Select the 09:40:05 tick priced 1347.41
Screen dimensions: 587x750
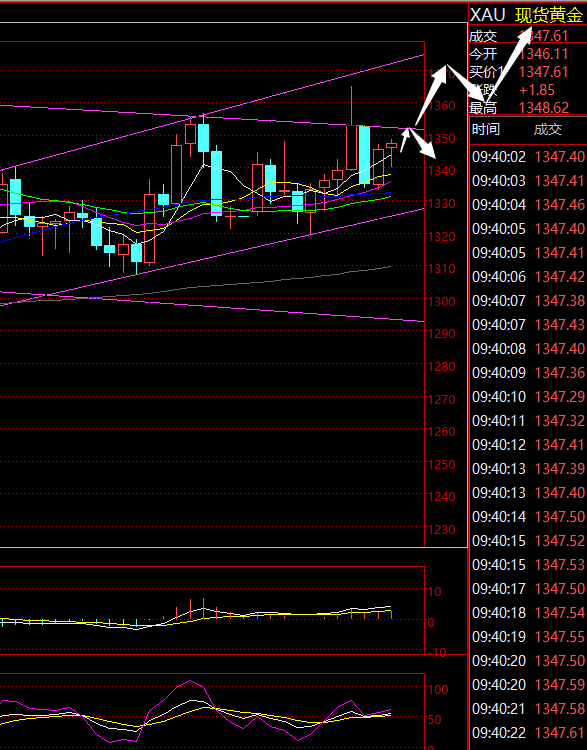click(528, 253)
